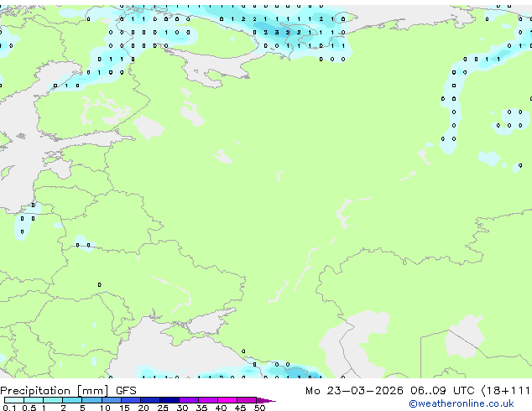Click the '25' legend scale label
The image size is (532, 411).
coord(163,408)
